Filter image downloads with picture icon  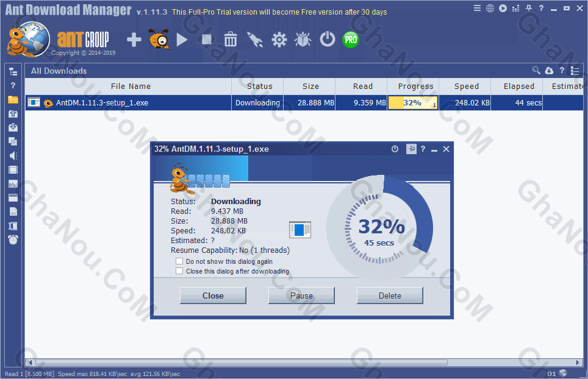[13, 184]
